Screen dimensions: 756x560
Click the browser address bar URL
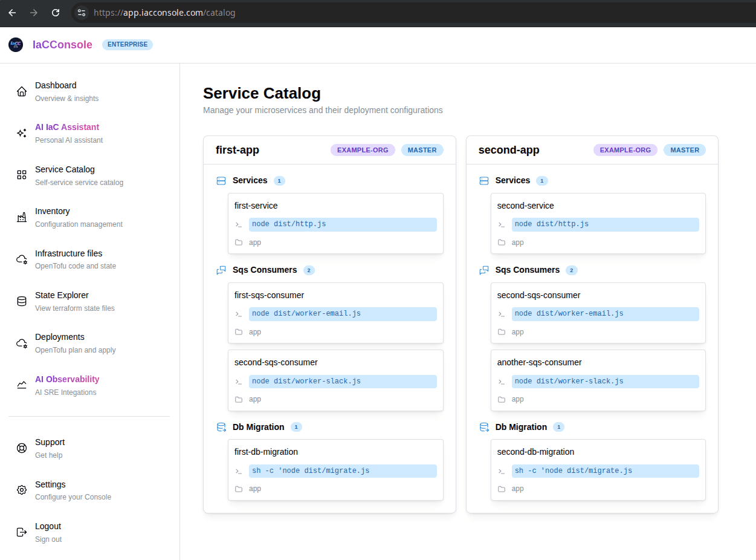click(x=164, y=12)
